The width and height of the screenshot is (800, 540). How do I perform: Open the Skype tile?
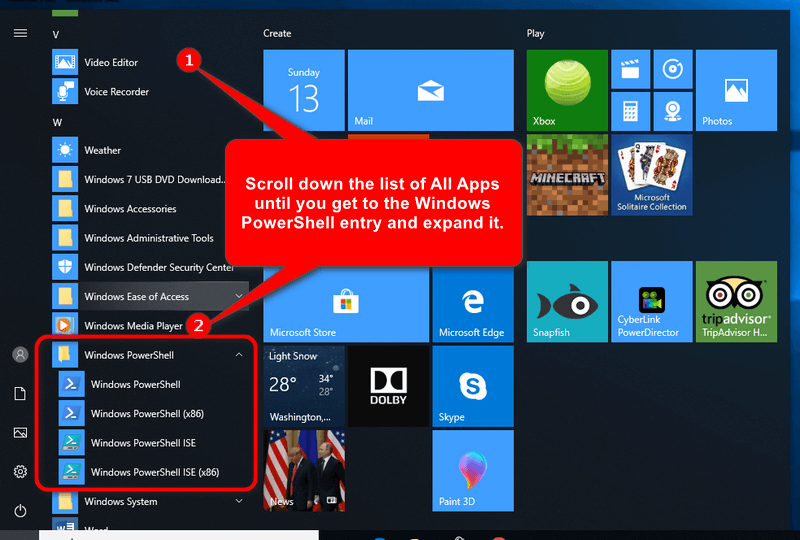473,386
